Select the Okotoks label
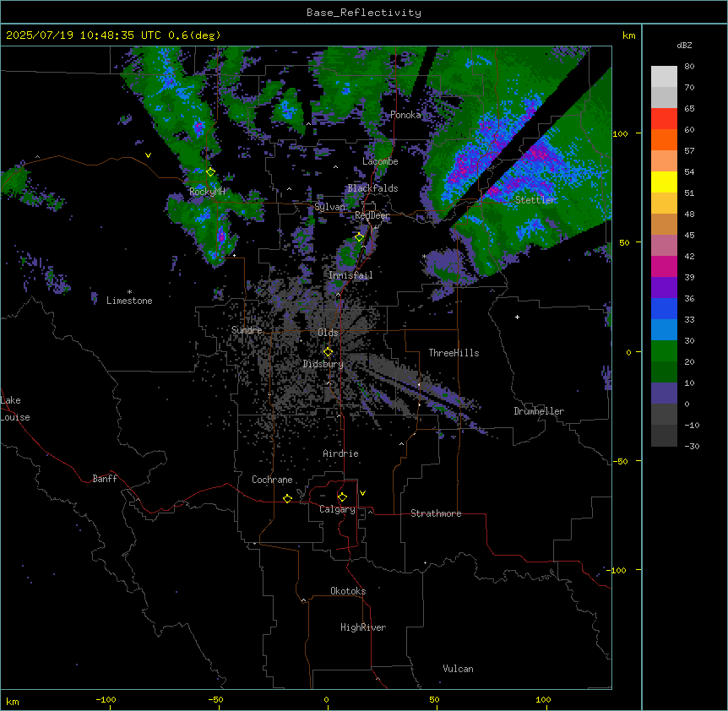728x711 pixels. click(348, 591)
